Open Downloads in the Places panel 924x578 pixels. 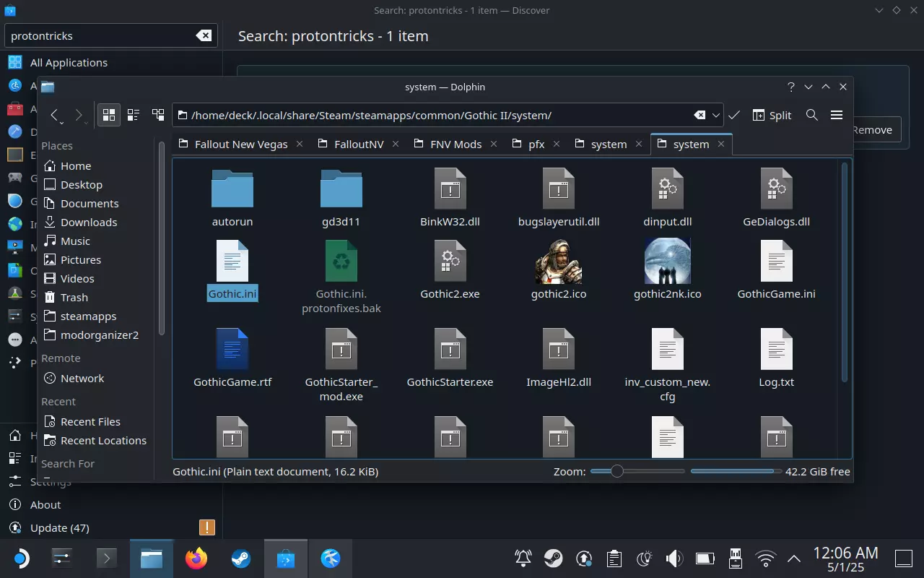[88, 222]
